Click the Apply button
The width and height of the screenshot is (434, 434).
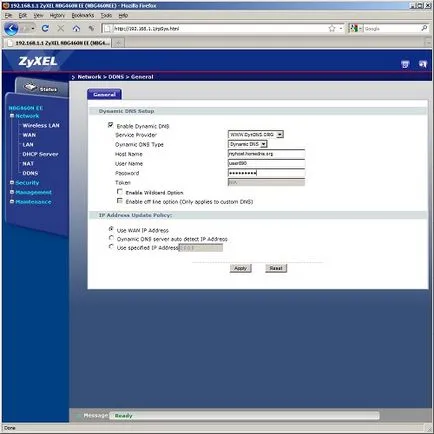click(240, 268)
